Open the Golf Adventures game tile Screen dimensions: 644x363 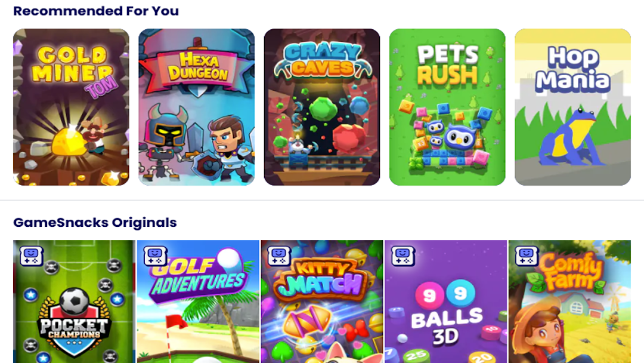coord(198,302)
